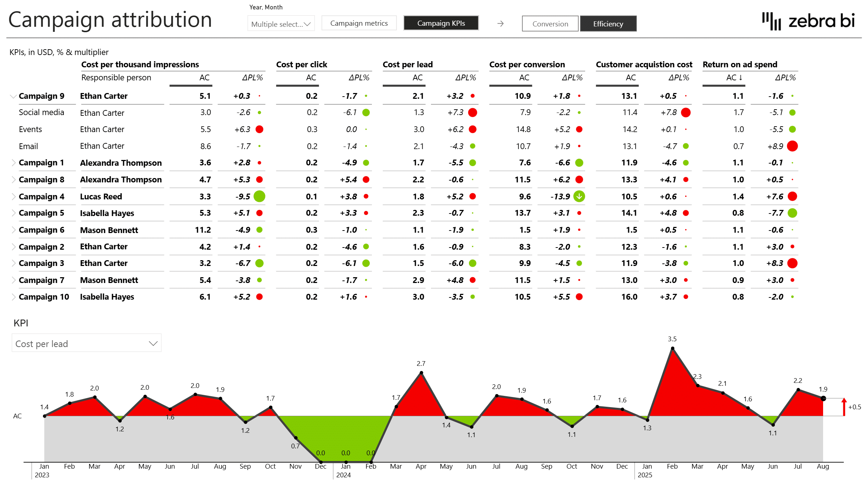
Task: Click the sort arrow on Return on ad spend AC
Action: (x=741, y=77)
